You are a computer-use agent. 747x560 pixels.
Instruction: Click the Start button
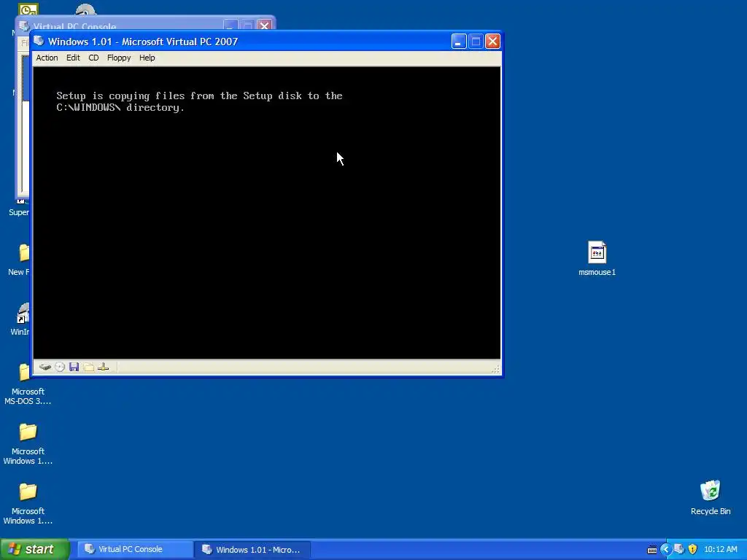[35, 549]
